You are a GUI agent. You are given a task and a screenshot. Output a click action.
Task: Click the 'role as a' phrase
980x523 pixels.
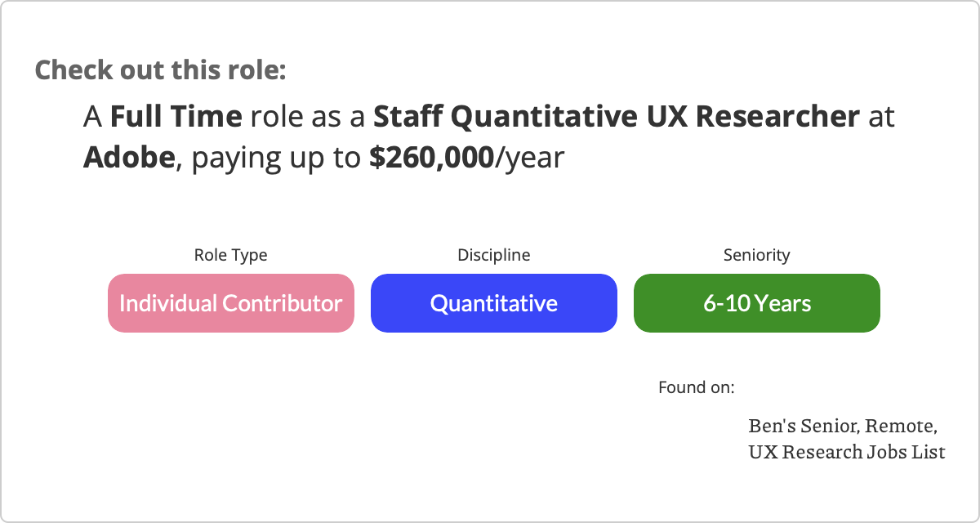coord(308,117)
